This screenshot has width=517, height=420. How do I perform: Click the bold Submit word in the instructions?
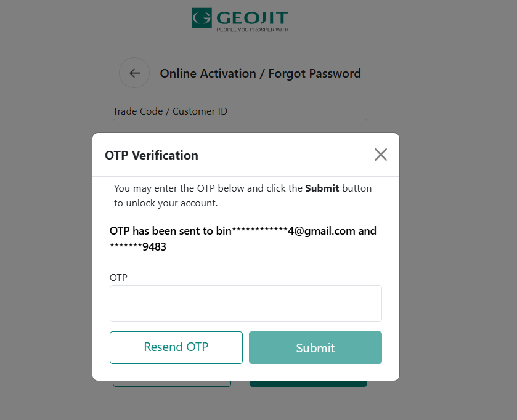[322, 188]
